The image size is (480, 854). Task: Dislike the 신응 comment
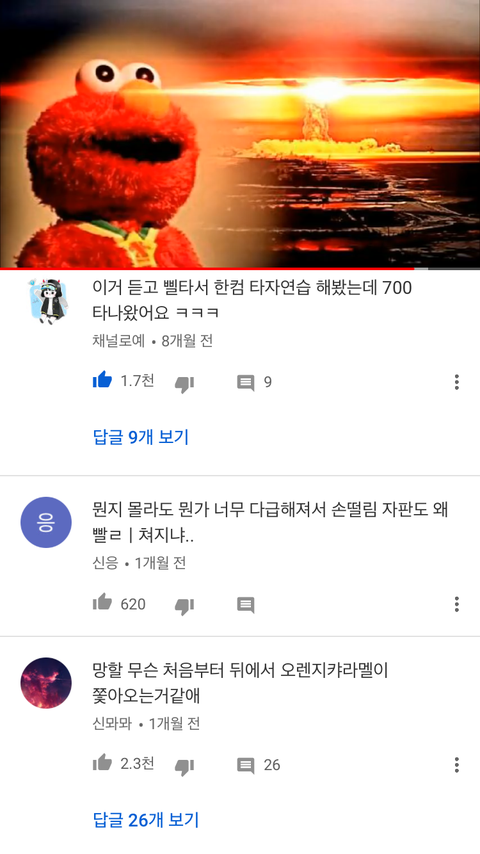tap(184, 606)
